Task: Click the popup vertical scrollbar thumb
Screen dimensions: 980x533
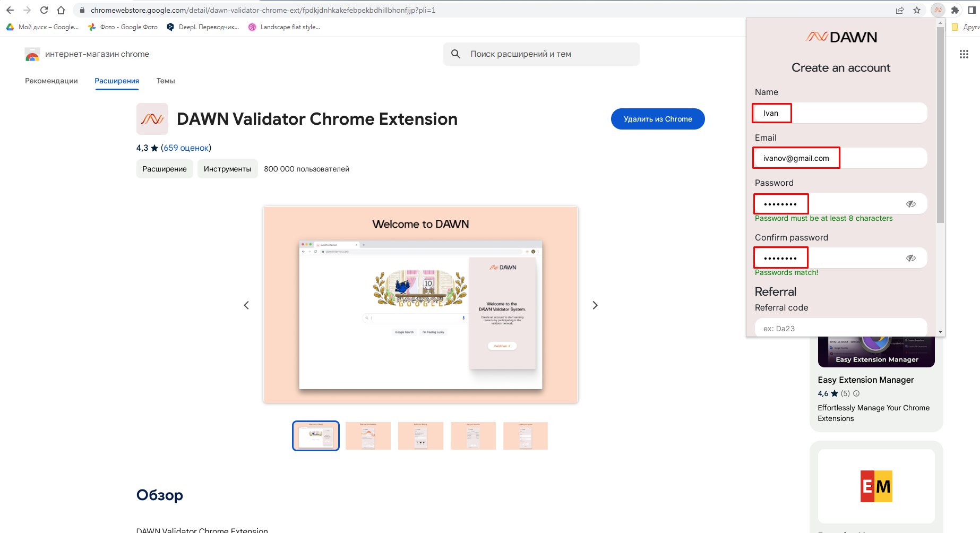Action: [941, 125]
